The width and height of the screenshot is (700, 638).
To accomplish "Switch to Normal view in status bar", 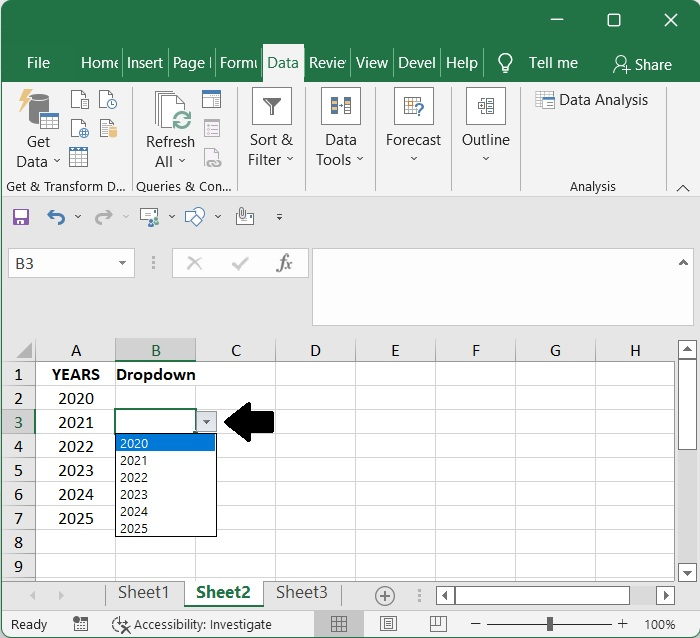I will coord(339,624).
